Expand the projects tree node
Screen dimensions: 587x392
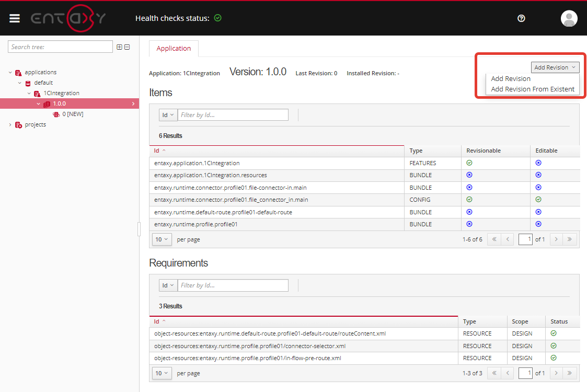click(x=10, y=124)
